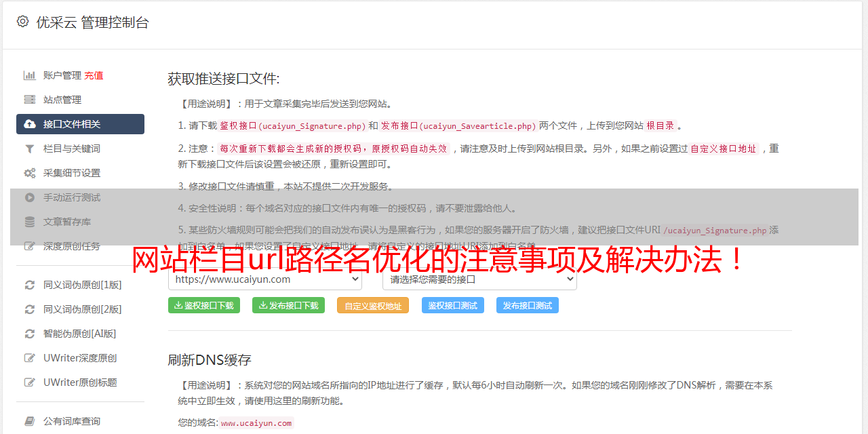Click the highlighted 根目录 text
This screenshot has height=434, width=868.
click(x=660, y=125)
